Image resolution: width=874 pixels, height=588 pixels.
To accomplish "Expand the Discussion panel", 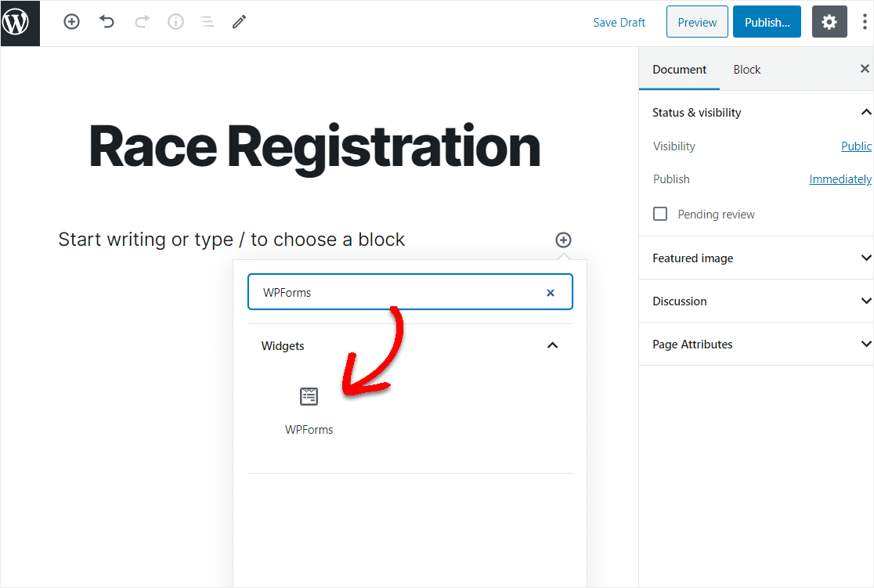I will click(x=865, y=301).
